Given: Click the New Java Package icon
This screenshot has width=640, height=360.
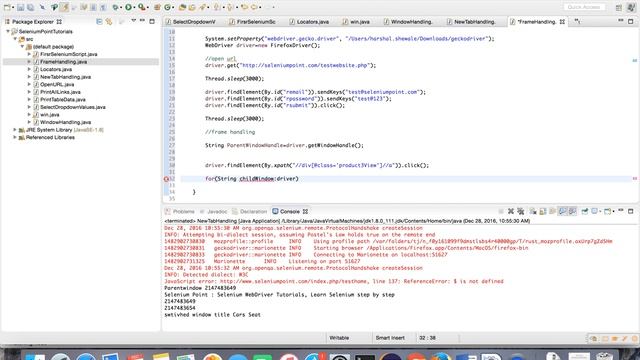Looking at the screenshot, I should tap(157, 7).
